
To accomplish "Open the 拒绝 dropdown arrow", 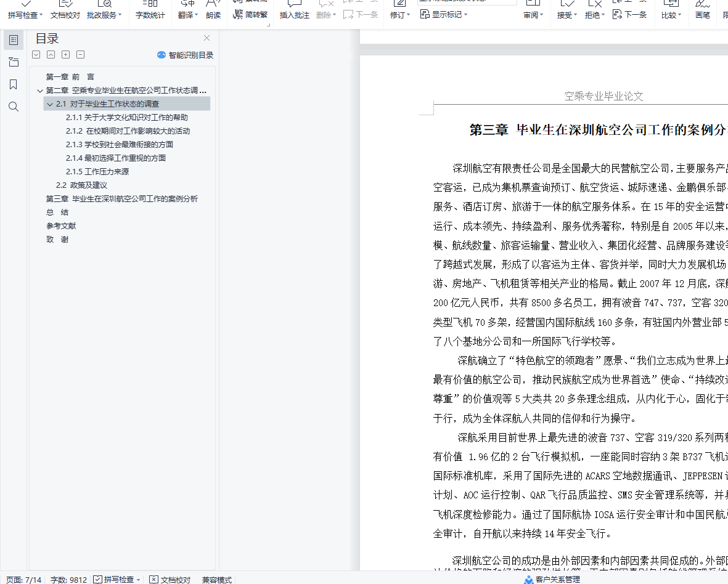I will tap(603, 15).
